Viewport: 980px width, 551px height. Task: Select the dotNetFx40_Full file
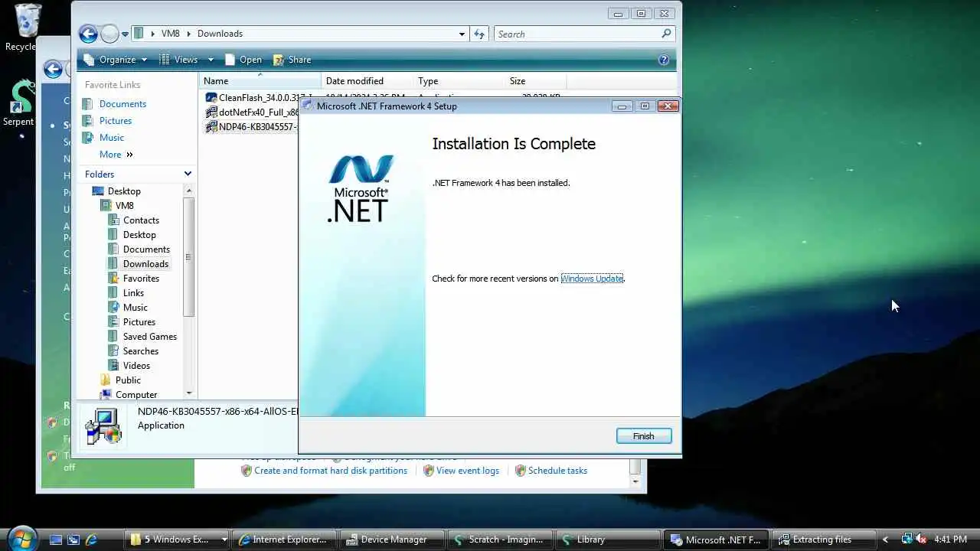tap(251, 112)
